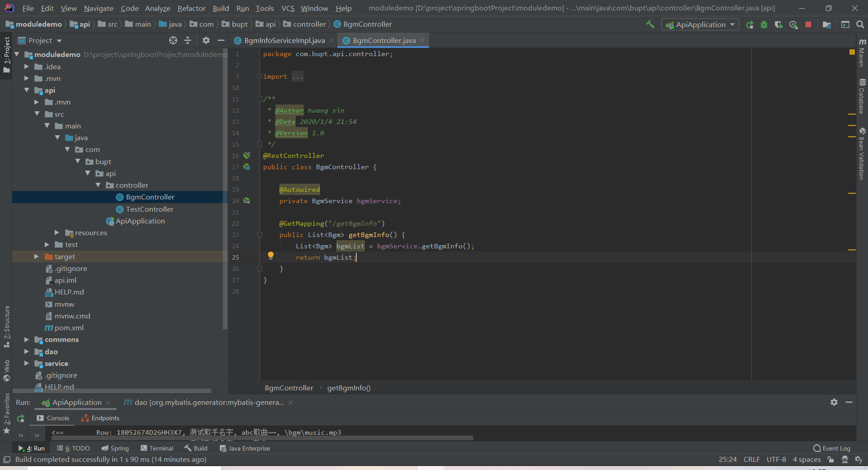The image size is (868, 470).
Task: Click UTF-8 encoding in status bar
Action: tap(776, 460)
